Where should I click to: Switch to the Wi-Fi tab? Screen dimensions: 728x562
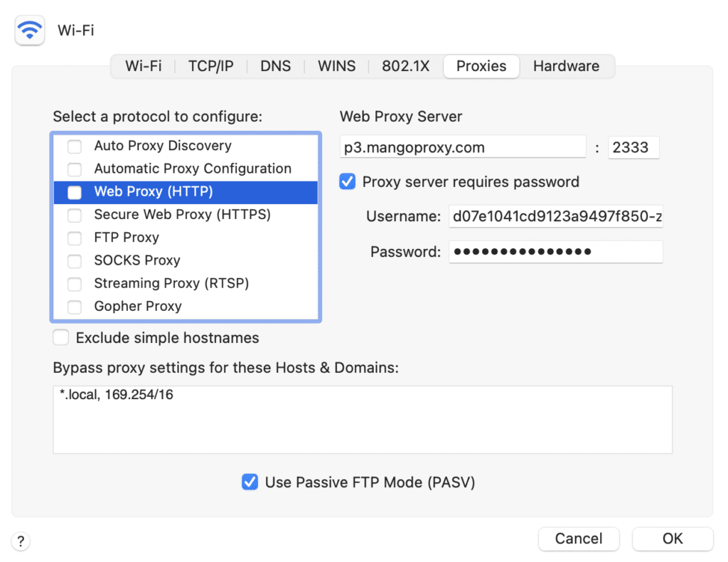coord(143,66)
